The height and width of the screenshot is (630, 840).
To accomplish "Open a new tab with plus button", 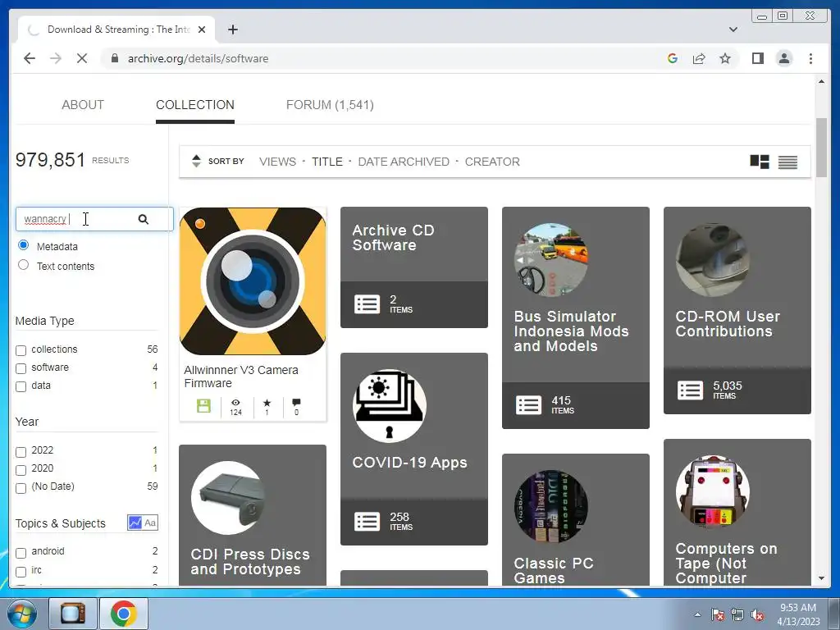I will (x=232, y=30).
